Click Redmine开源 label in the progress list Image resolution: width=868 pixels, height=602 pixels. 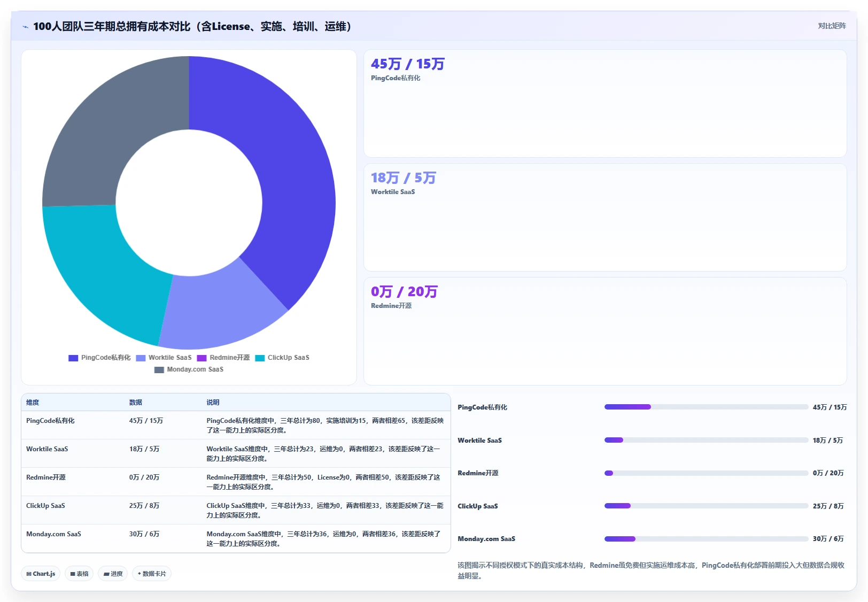pos(478,473)
